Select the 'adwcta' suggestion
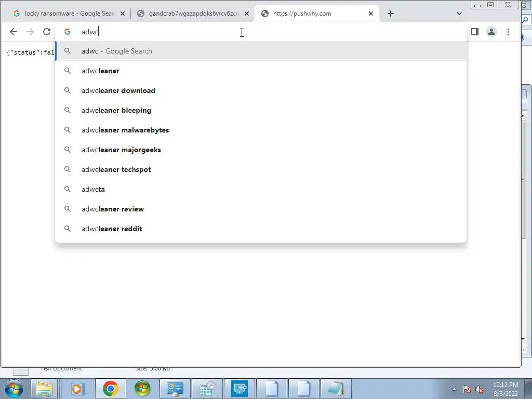Screen dimensions: 532x399 [x=261, y=189]
